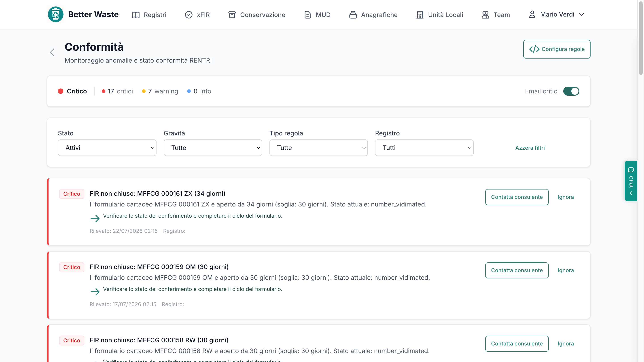Ignore the MFFCG 000159 QM alert
This screenshot has height=362, width=644.
(x=566, y=270)
